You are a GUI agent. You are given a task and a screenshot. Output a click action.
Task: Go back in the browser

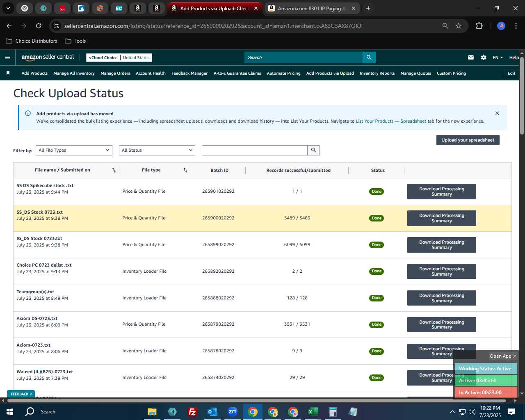tap(9, 26)
